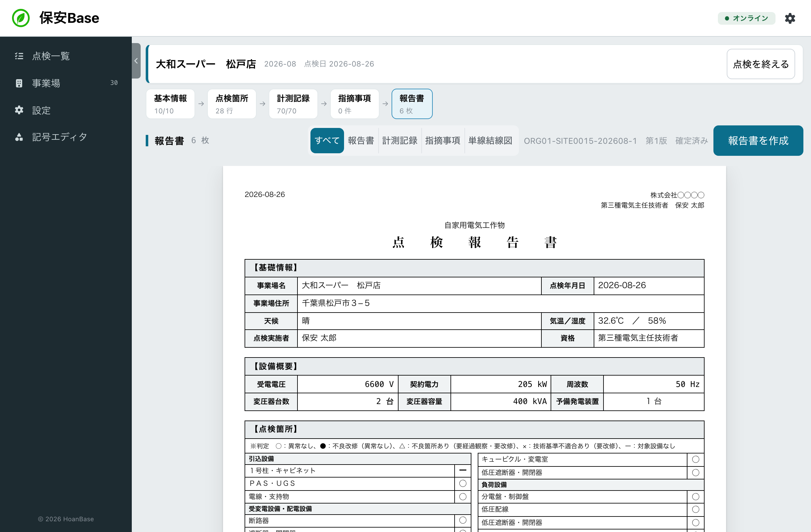Open 設定 in the sidebar
The image size is (811, 532).
click(x=66, y=110)
